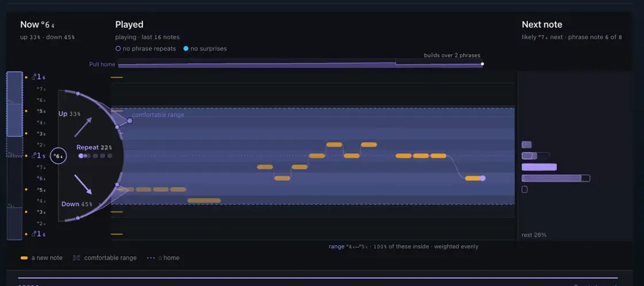The image size is (644, 286).
Task: Click the °7₄ next-note probability bar
Action: point(539,167)
